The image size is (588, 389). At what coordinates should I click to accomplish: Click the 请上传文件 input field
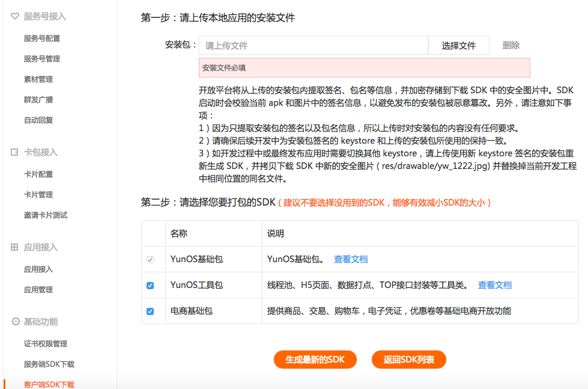(314, 46)
